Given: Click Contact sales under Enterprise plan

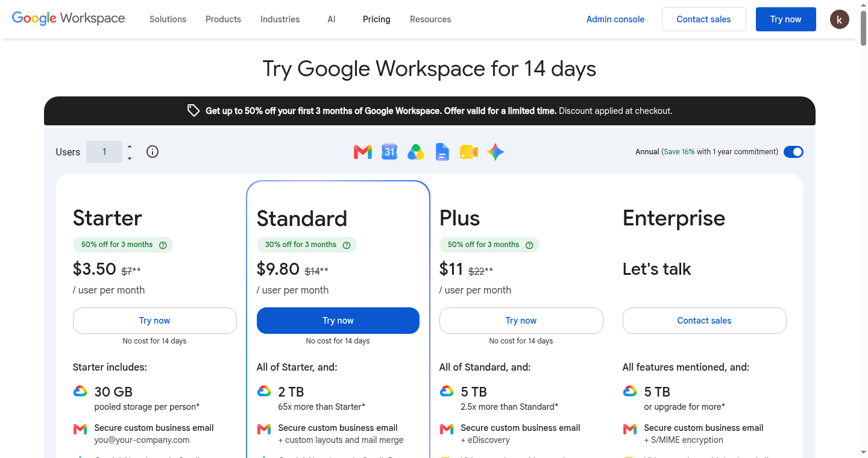Looking at the screenshot, I should (x=705, y=321).
